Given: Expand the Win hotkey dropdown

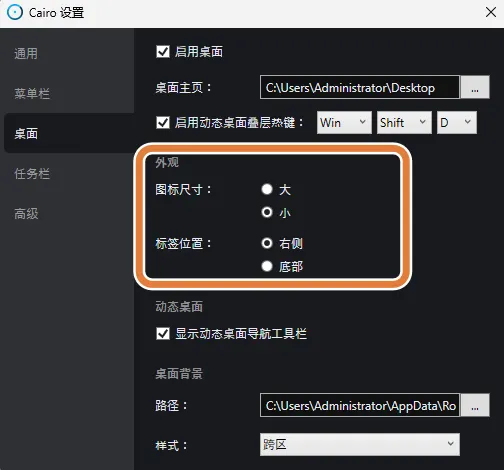Looking at the screenshot, I should [344, 123].
